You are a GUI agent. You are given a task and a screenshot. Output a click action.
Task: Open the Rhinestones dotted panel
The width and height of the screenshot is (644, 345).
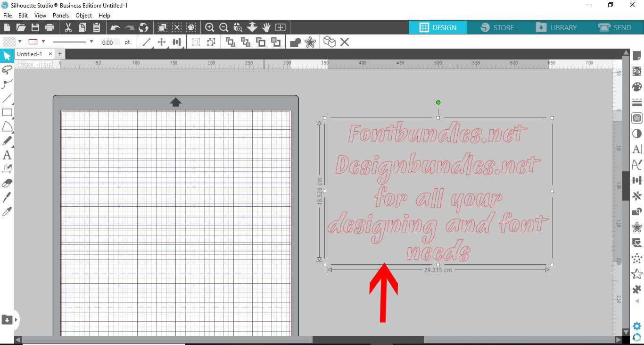pyautogui.click(x=636, y=258)
